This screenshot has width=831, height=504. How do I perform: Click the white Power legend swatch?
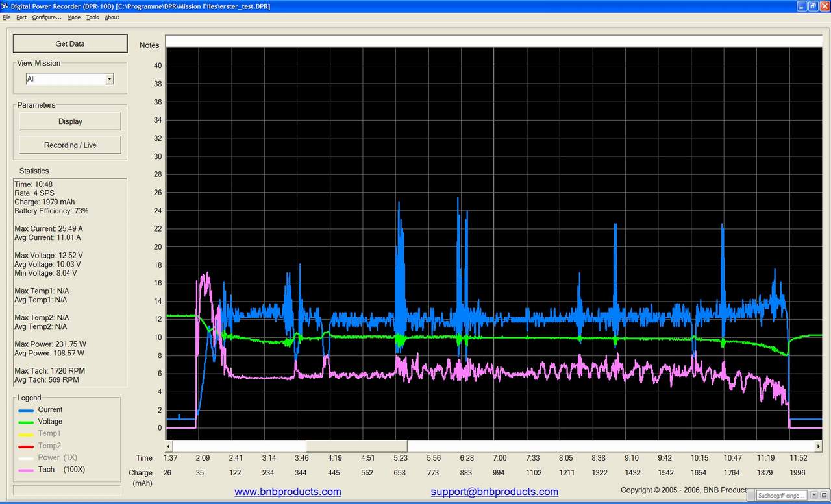26,457
